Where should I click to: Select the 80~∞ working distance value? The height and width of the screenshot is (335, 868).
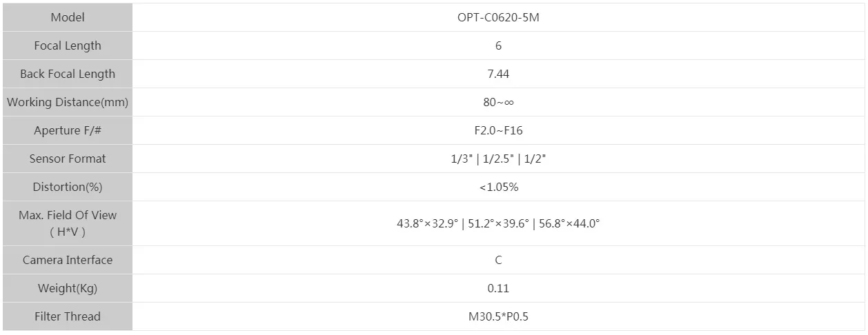[x=498, y=102]
